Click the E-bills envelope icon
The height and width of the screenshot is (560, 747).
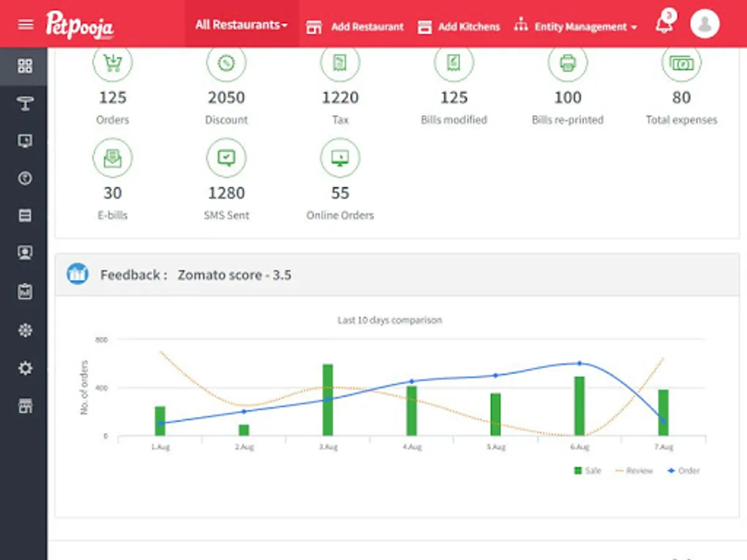coord(113,158)
